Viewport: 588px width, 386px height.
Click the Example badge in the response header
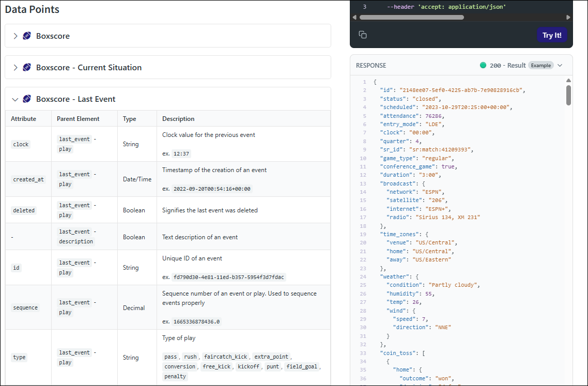pyautogui.click(x=540, y=65)
